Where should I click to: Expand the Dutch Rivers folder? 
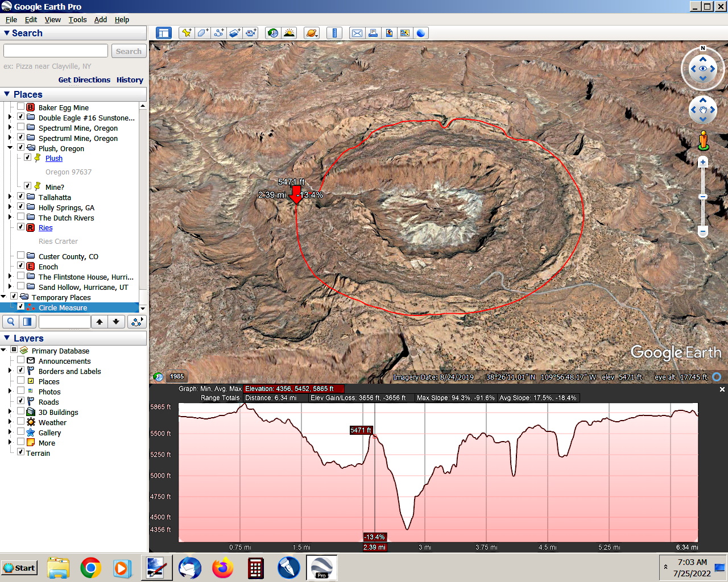tap(10, 217)
